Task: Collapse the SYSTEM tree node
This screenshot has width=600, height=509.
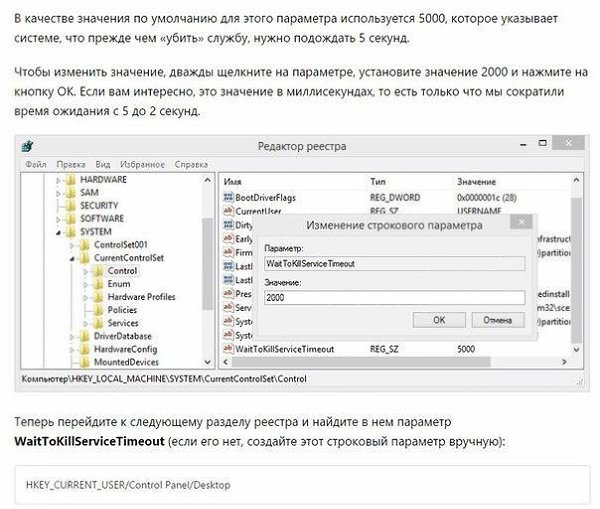Action: pyautogui.click(x=59, y=232)
